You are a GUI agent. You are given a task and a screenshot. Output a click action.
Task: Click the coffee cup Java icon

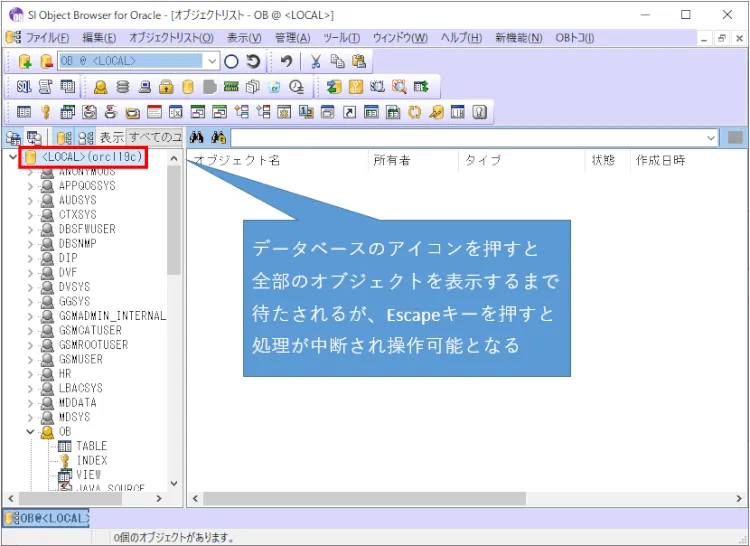click(110, 112)
